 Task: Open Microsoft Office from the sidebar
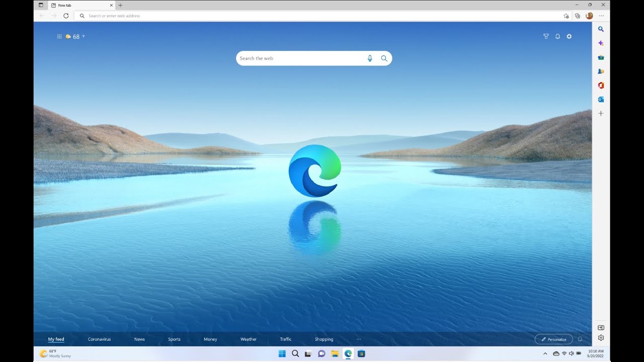pos(601,85)
